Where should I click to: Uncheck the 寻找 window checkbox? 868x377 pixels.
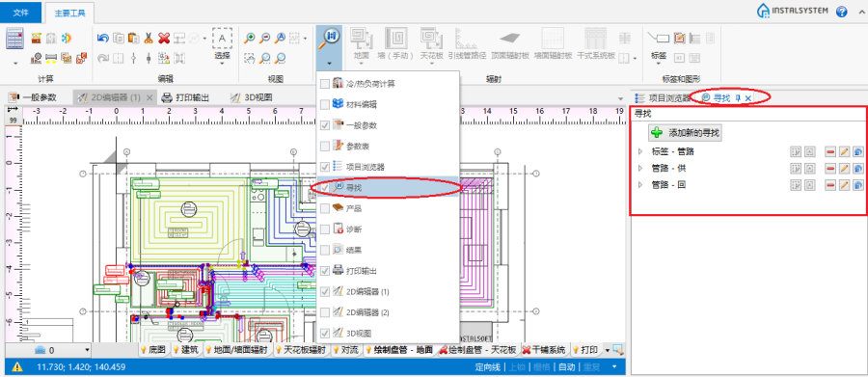click(325, 188)
